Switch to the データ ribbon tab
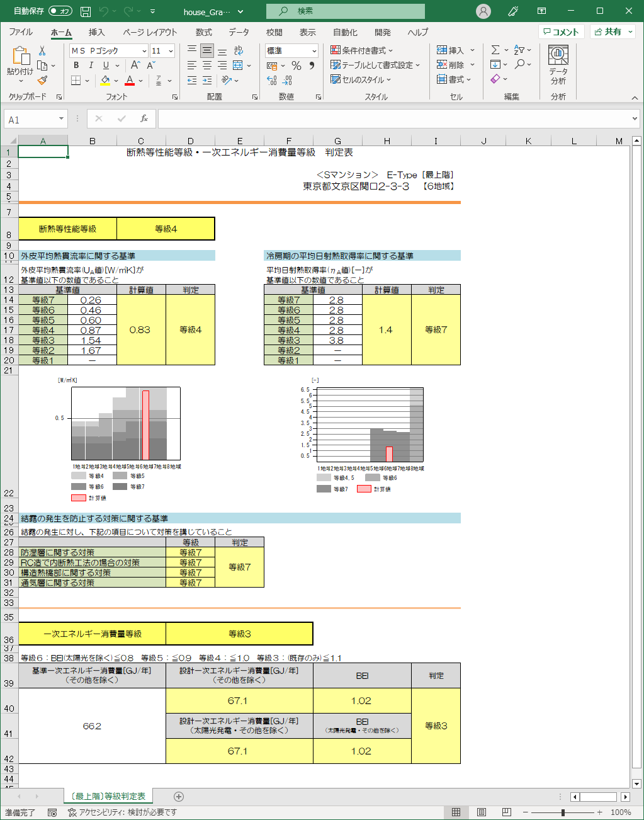This screenshot has height=820, width=644. click(239, 32)
